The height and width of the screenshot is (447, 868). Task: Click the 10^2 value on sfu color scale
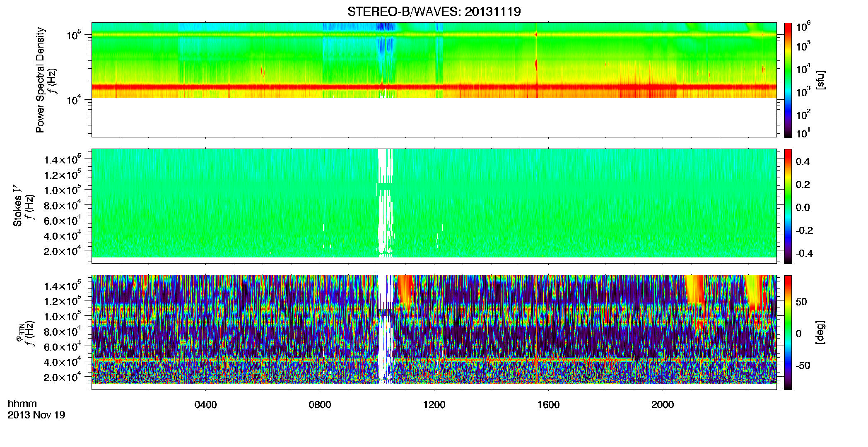[803, 115]
